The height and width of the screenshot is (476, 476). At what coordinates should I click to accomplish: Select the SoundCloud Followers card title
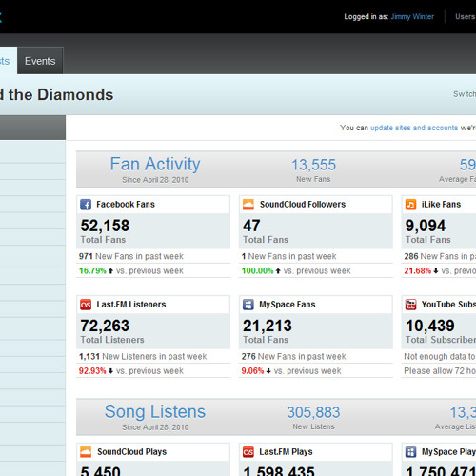coord(303,205)
